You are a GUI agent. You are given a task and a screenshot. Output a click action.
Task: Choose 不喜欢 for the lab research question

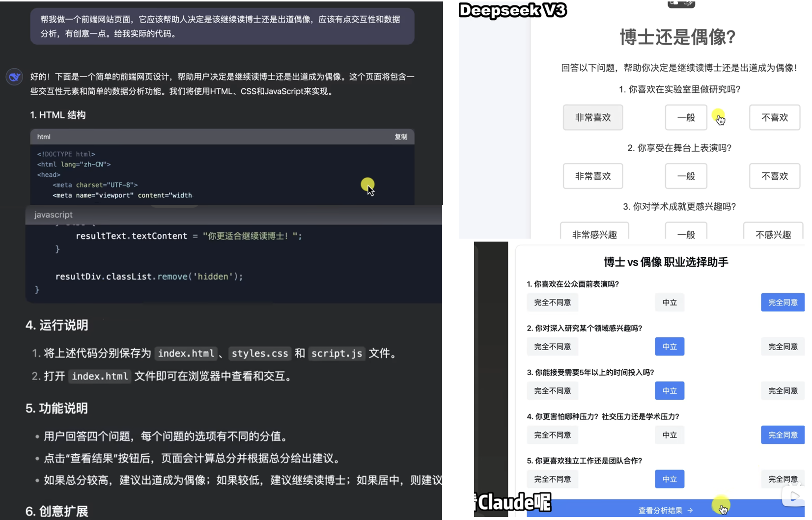pos(774,117)
